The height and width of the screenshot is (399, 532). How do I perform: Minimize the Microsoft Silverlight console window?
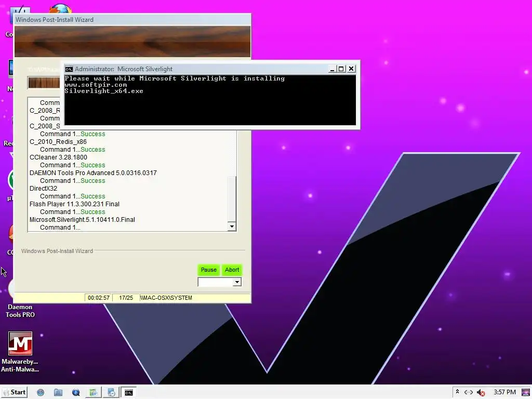[x=332, y=69]
